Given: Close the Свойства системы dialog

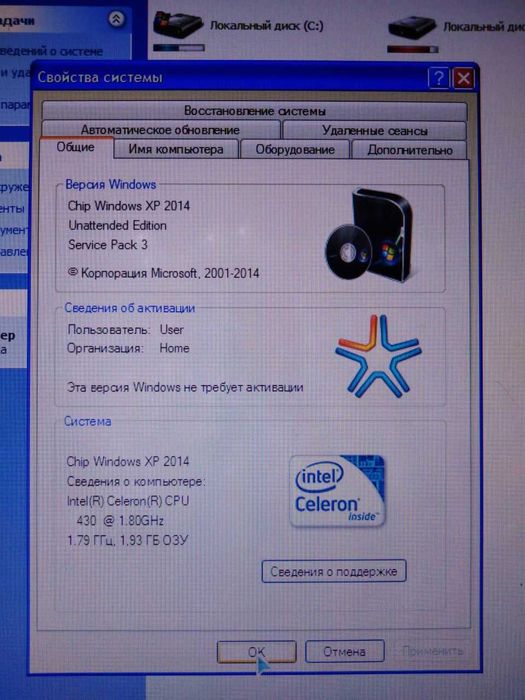Looking at the screenshot, I should [x=463, y=79].
